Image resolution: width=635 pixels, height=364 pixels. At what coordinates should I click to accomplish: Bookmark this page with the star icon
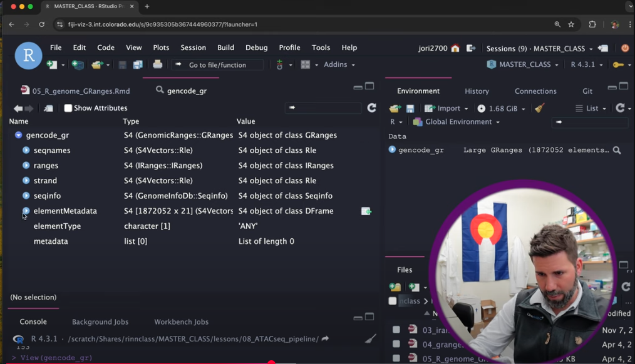(571, 24)
